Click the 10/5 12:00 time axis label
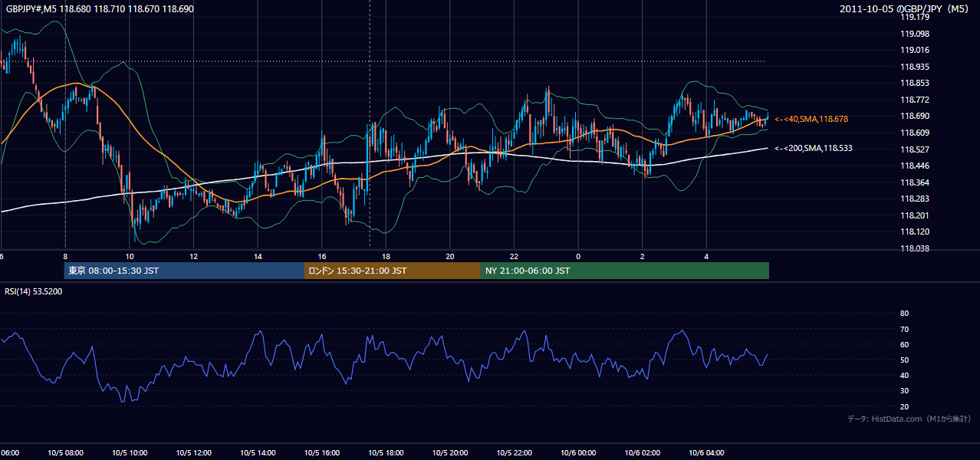This screenshot has width=980, height=460. 194,453
